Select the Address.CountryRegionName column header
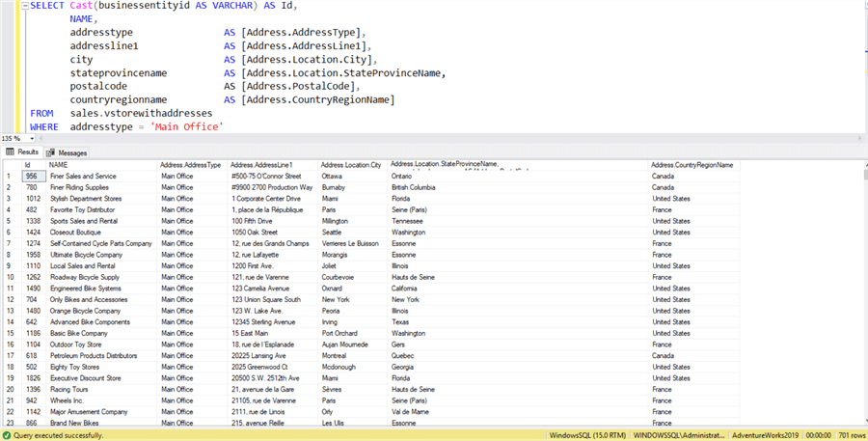The height and width of the screenshot is (441, 868). coord(692,165)
